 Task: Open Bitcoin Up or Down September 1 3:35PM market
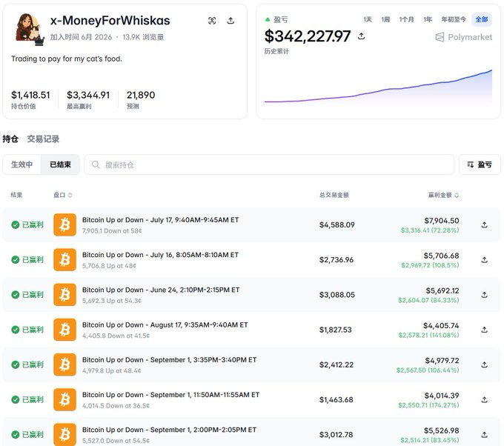(x=170, y=360)
